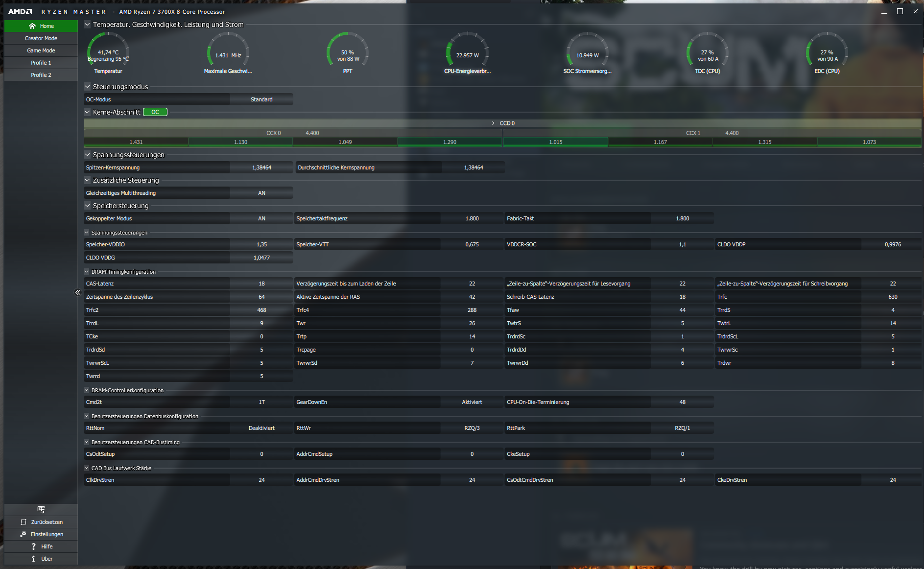Collapse the Steuerungsmodus section

(87, 87)
